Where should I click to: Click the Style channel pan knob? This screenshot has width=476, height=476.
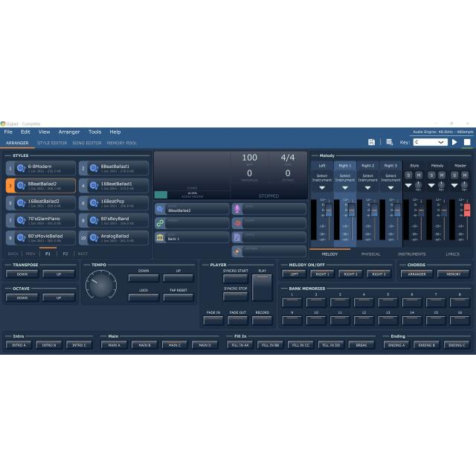click(x=418, y=185)
